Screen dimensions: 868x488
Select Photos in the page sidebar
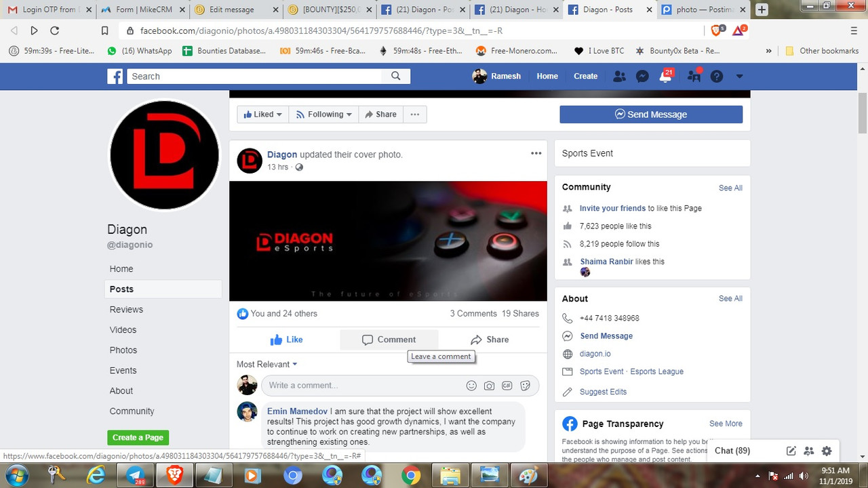[x=123, y=350]
